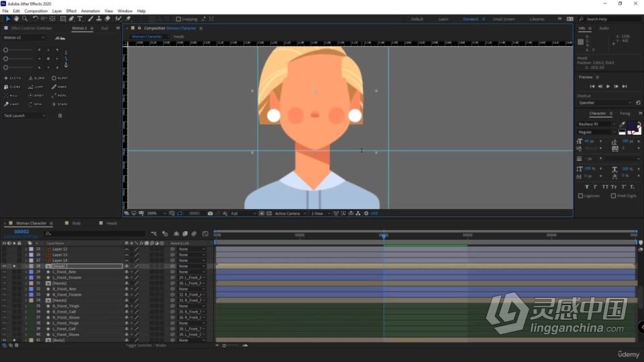Image resolution: width=644 pixels, height=362 pixels.
Task: Hide the Heads layer with its eye icon
Action: pyautogui.click(x=5, y=266)
